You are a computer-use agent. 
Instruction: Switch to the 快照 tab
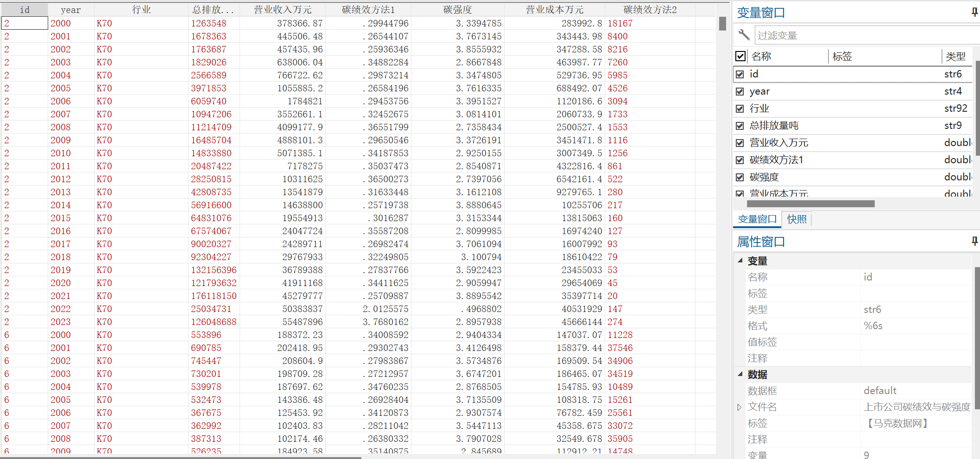797,219
